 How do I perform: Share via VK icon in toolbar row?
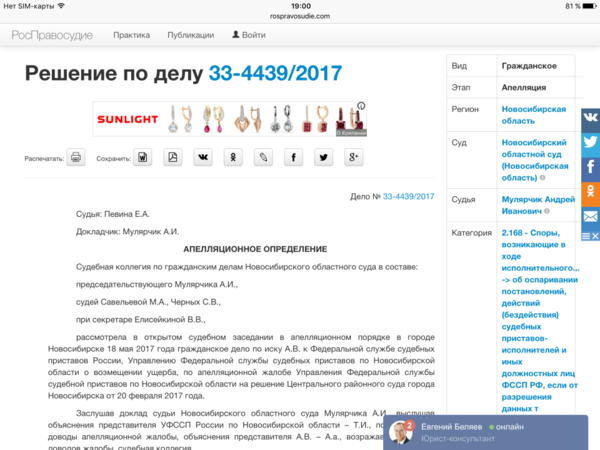click(x=203, y=158)
